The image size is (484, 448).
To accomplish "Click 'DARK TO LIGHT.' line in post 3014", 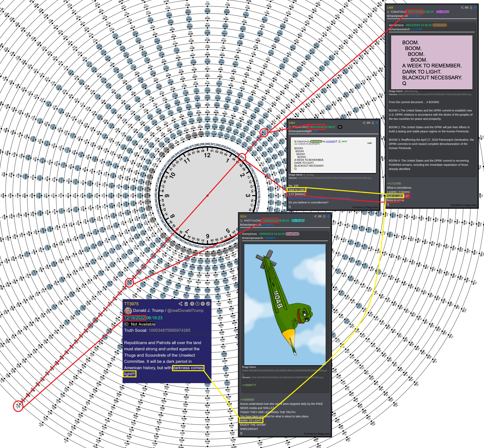I will (251, 420).
